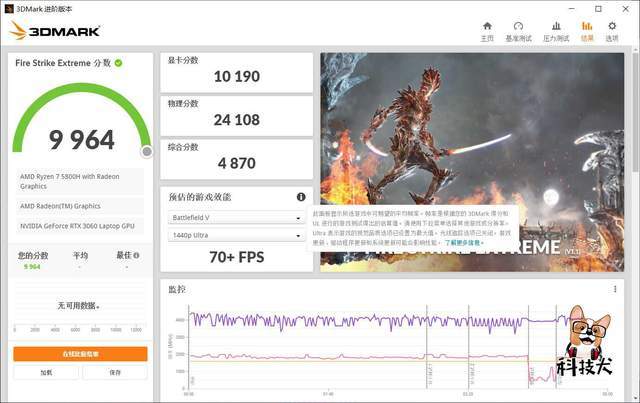Click AMD Ryzen 7 5800H processor entry
Viewport: 640px width, 403px height.
(80, 181)
